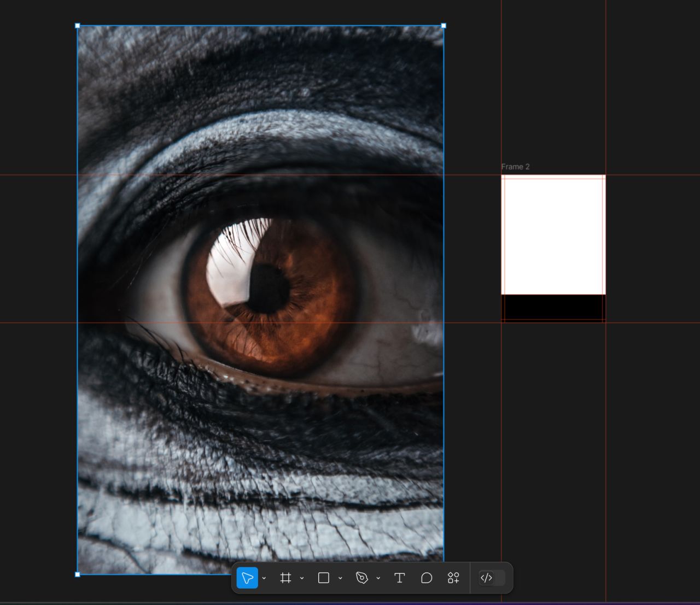
Task: Select the Text tool
Action: tap(399, 578)
